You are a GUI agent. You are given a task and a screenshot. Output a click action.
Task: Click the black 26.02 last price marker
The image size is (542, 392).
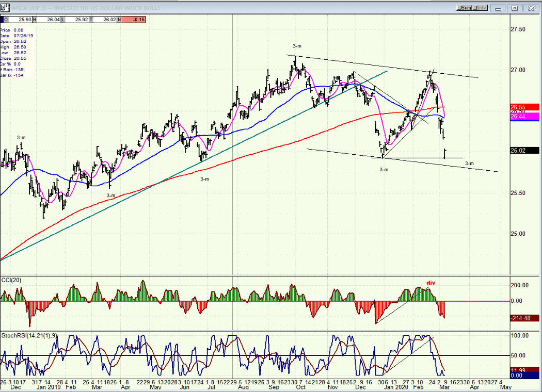coord(525,151)
